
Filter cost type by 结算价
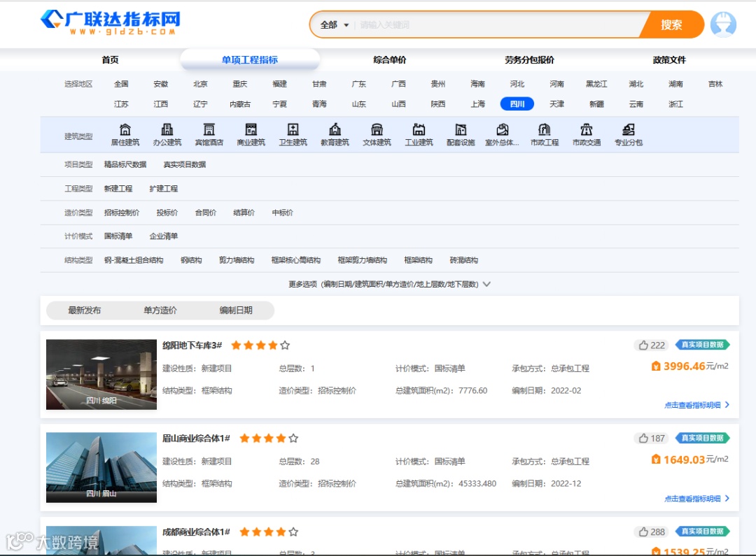[x=244, y=213]
